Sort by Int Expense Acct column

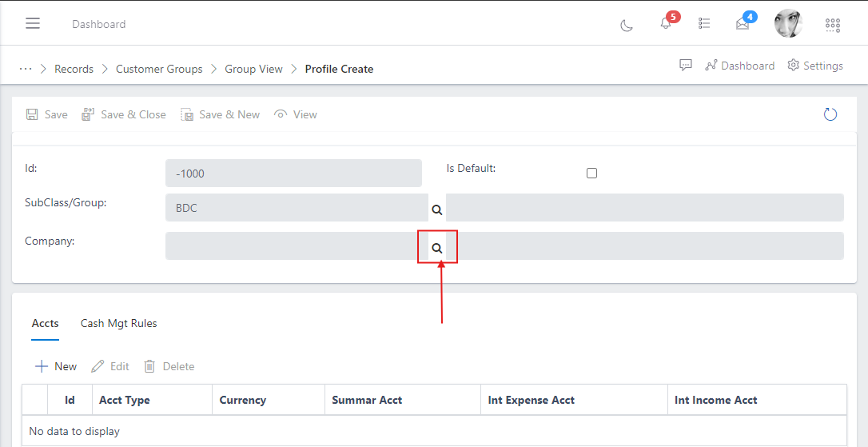tap(575, 400)
